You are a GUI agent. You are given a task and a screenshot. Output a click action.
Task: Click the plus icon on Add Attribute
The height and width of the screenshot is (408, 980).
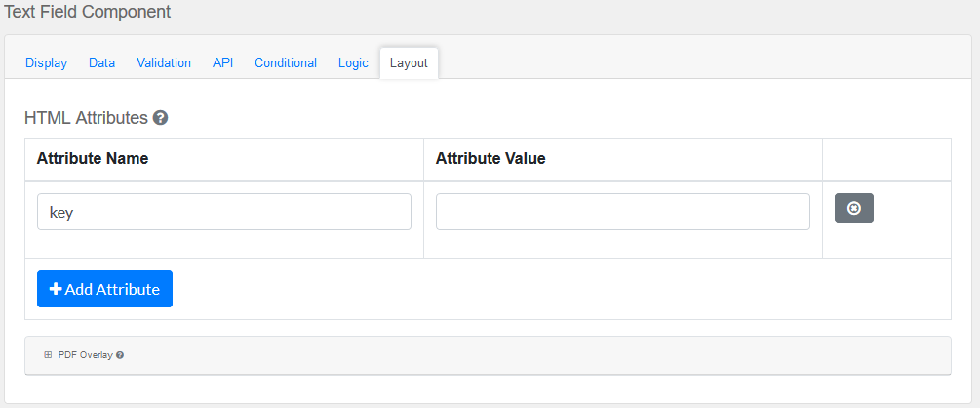click(56, 289)
